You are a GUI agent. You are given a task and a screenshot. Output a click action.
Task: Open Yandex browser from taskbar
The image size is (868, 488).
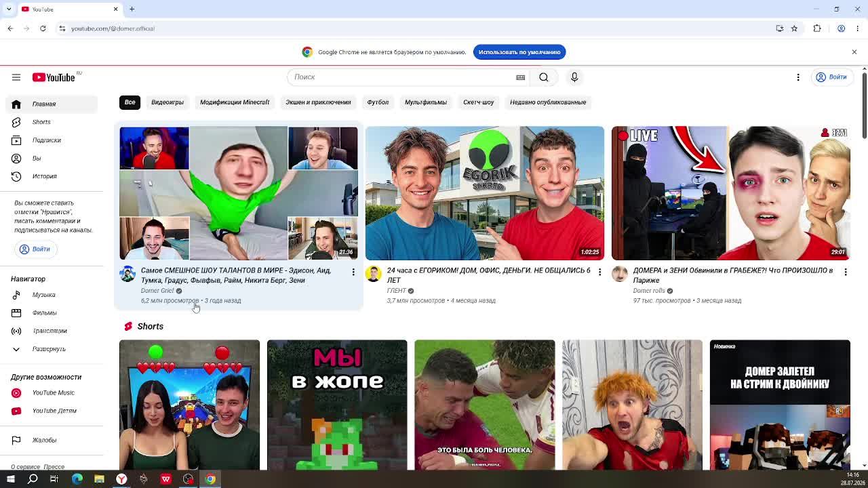coord(121,479)
